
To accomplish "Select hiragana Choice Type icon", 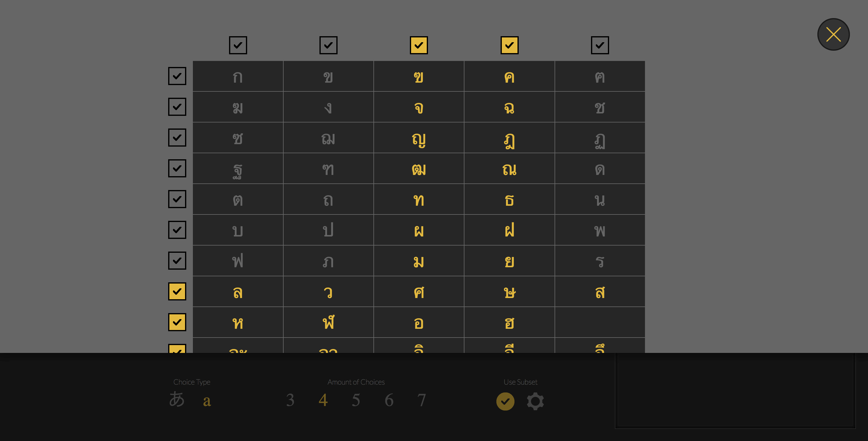I will pos(177,400).
